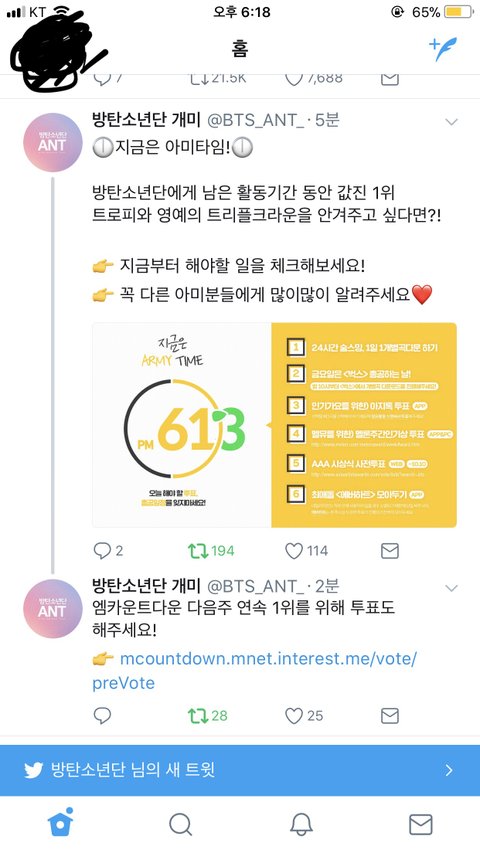Open options chevron on the 2분 tweet

[452, 588]
